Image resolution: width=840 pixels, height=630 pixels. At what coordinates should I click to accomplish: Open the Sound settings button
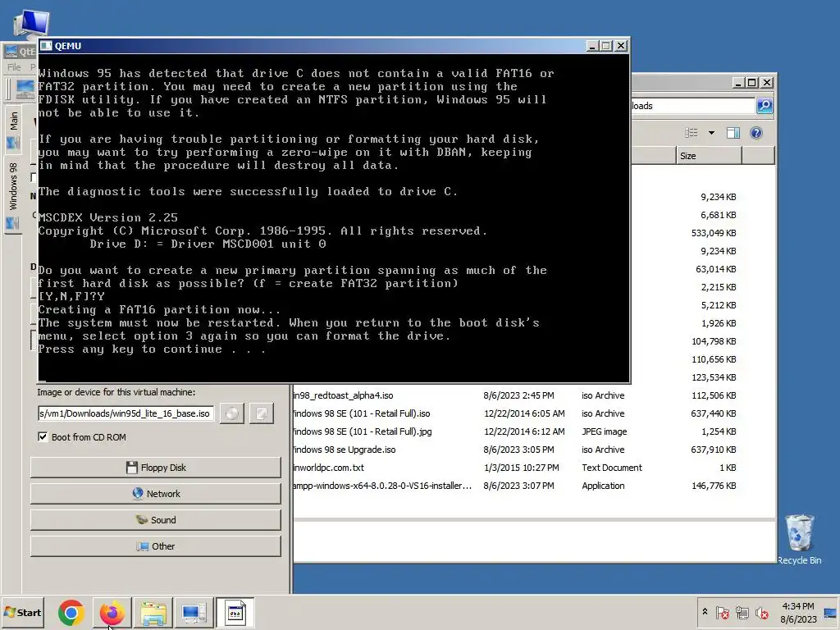155,520
